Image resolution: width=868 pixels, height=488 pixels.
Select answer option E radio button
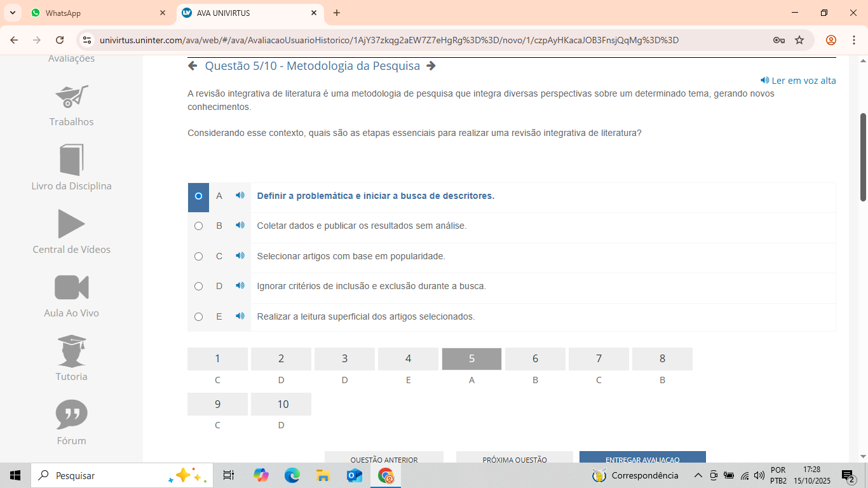198,316
